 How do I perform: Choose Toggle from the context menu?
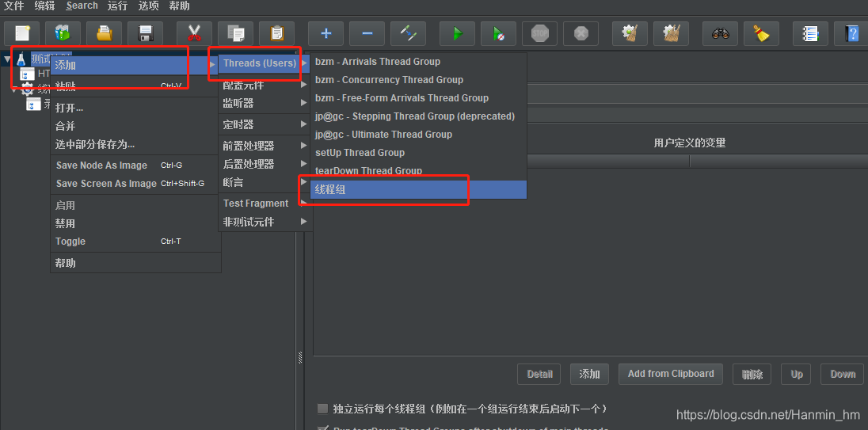pyautogui.click(x=135, y=242)
